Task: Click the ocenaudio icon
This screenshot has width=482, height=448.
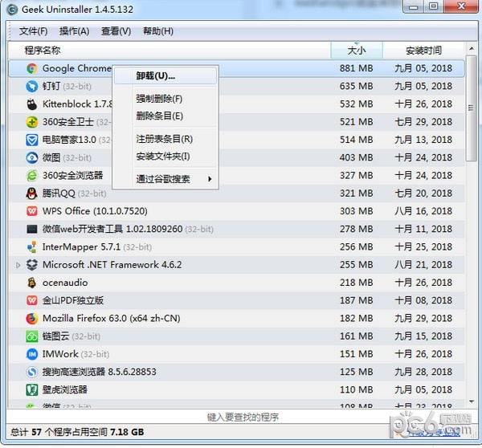Action: pos(31,283)
